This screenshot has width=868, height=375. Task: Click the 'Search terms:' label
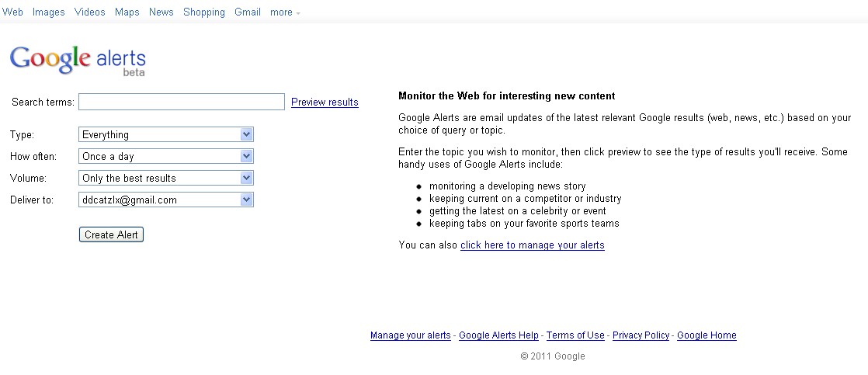pyautogui.click(x=43, y=102)
